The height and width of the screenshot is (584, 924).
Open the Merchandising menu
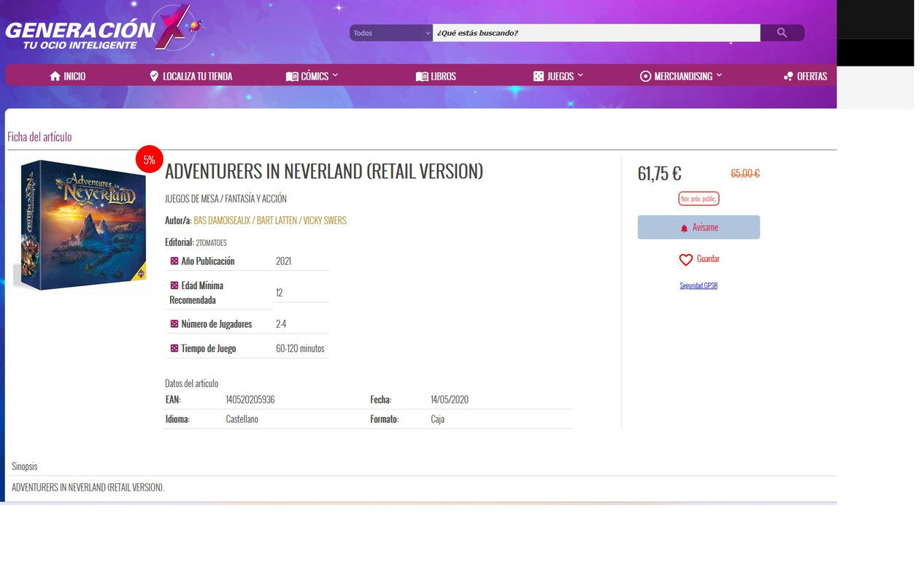click(x=681, y=76)
